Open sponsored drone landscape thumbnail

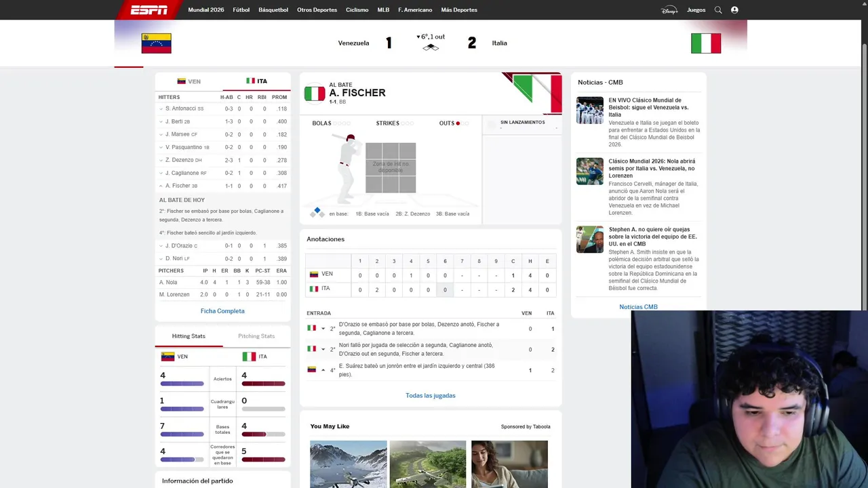tap(428, 464)
